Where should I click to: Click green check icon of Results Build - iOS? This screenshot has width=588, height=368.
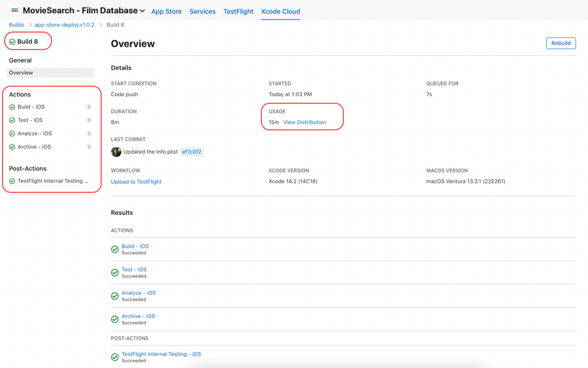pyautogui.click(x=115, y=249)
